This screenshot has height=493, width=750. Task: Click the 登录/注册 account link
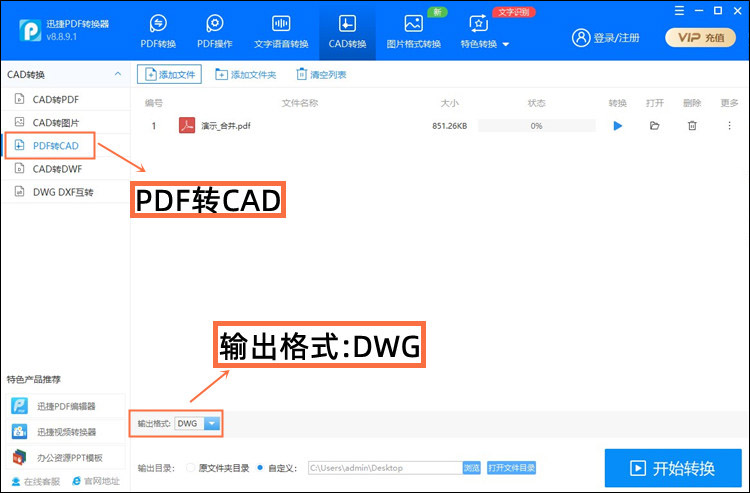(x=606, y=37)
